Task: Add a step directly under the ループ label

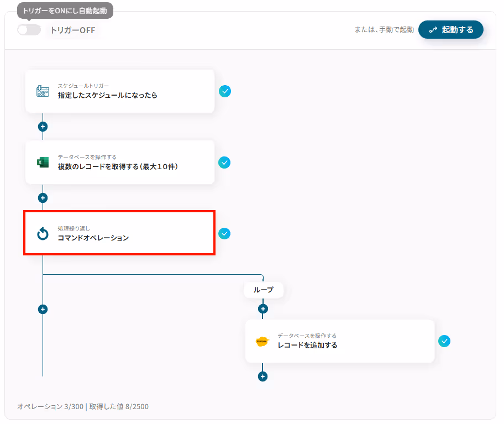Action: 263,309
